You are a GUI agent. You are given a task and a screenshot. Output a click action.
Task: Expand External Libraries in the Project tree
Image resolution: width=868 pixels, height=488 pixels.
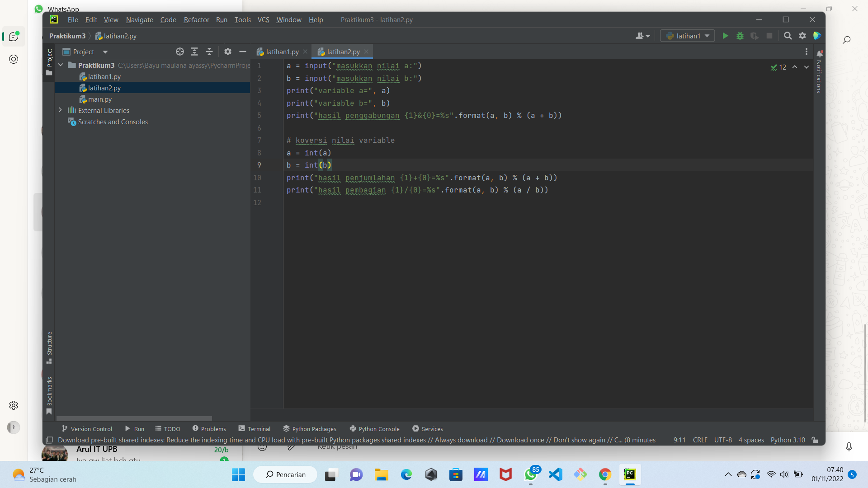click(x=60, y=110)
